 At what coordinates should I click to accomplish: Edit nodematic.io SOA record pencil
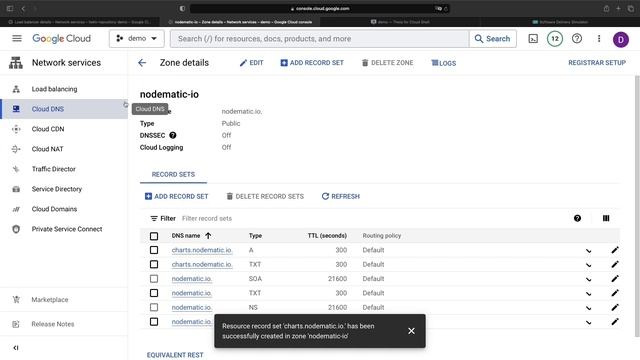coord(615,279)
